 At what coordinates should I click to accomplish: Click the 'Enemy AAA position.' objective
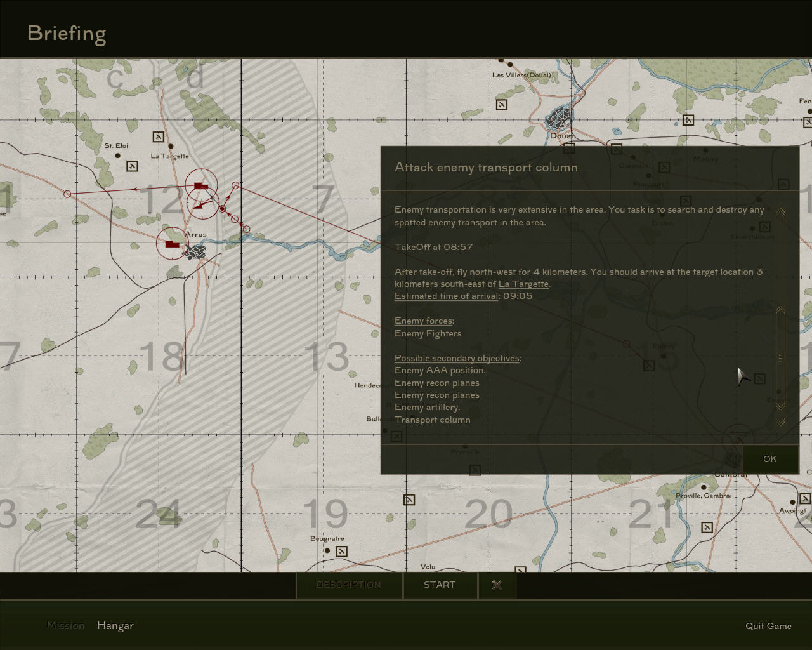440,371
